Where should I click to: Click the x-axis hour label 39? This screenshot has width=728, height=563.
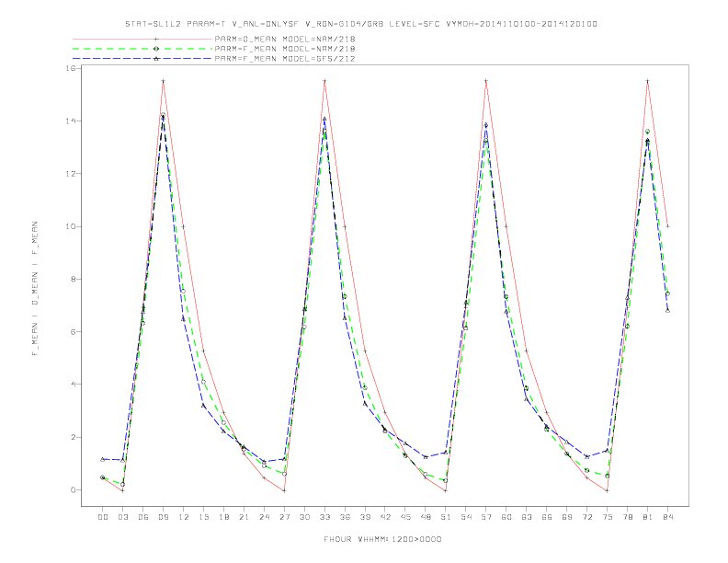(365, 517)
